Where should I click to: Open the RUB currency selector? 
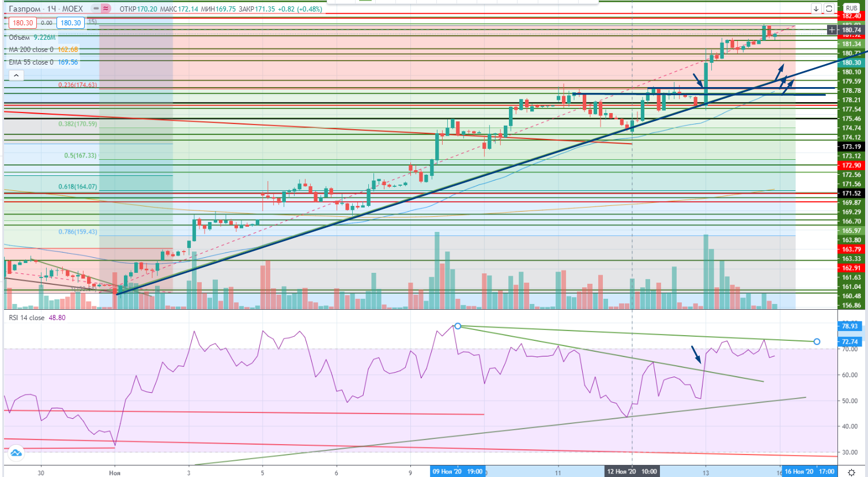coord(851,9)
